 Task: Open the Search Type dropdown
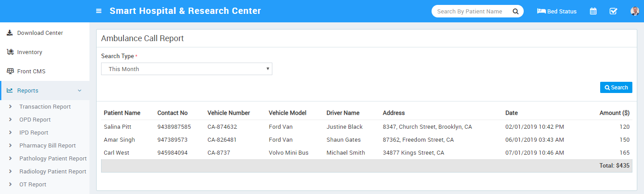[186, 69]
